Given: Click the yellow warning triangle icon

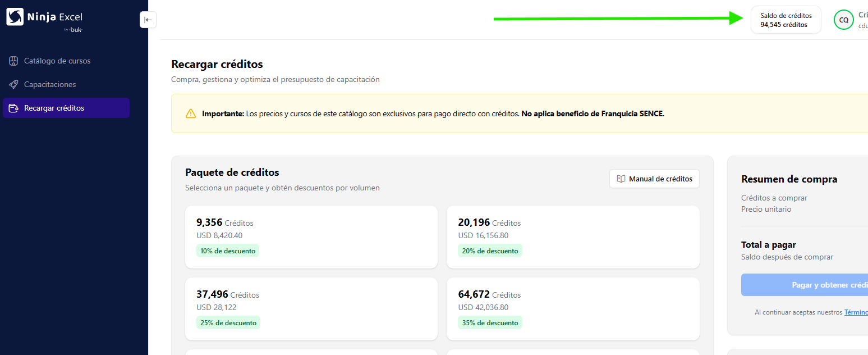Looking at the screenshot, I should [x=191, y=113].
